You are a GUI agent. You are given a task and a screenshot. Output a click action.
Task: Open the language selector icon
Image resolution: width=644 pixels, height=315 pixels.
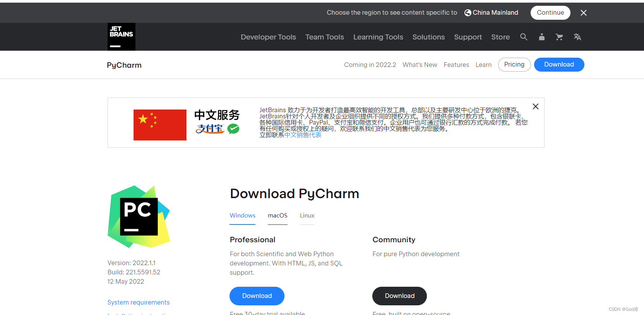(x=577, y=37)
